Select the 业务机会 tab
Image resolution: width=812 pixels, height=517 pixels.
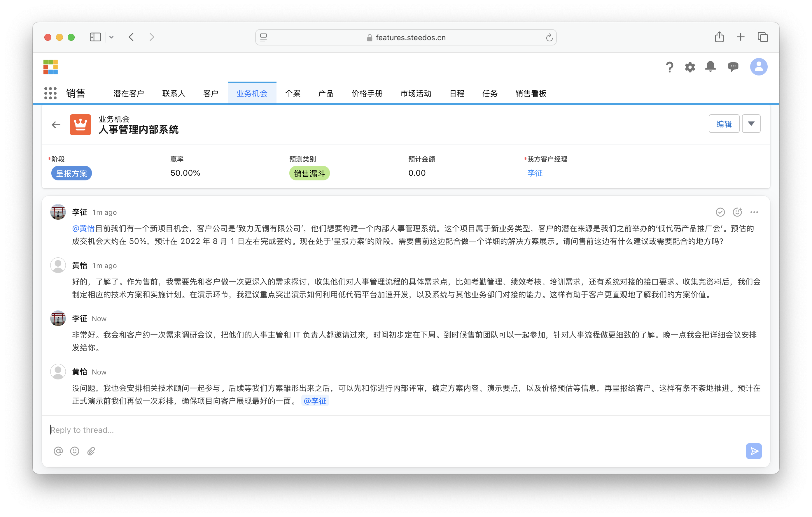[x=252, y=93]
